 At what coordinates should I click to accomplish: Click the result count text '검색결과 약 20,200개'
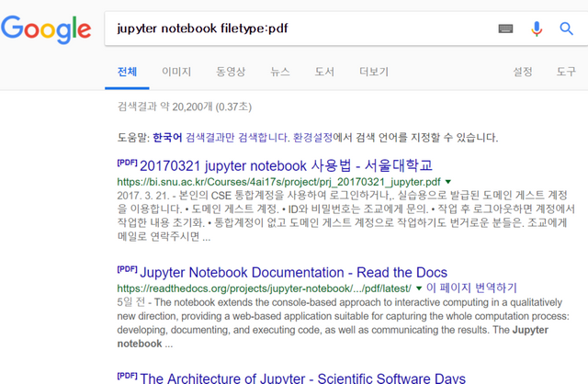point(165,107)
